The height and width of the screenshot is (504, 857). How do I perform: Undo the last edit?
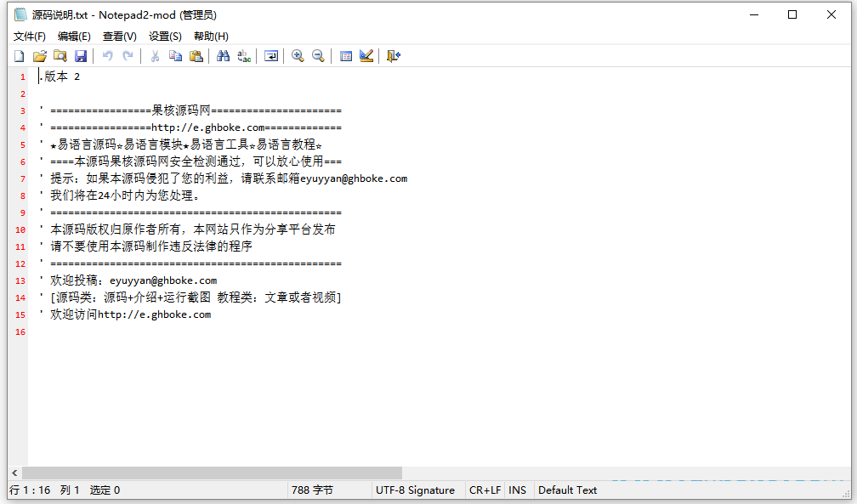(107, 55)
